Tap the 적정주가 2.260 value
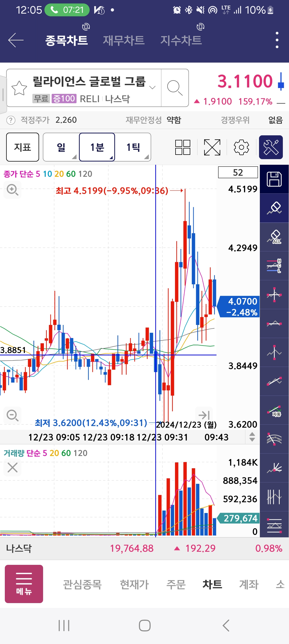This screenshot has width=289, height=644. click(x=49, y=120)
